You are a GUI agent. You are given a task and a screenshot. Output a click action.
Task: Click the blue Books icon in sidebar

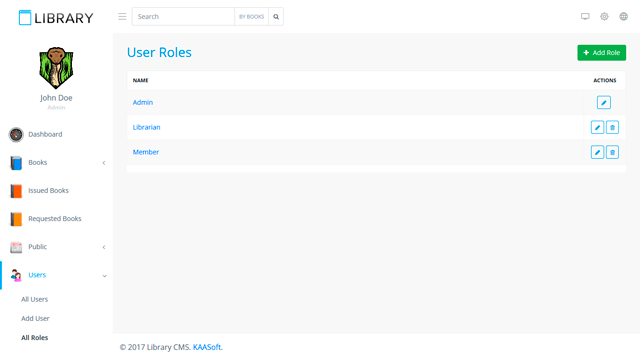[16, 163]
